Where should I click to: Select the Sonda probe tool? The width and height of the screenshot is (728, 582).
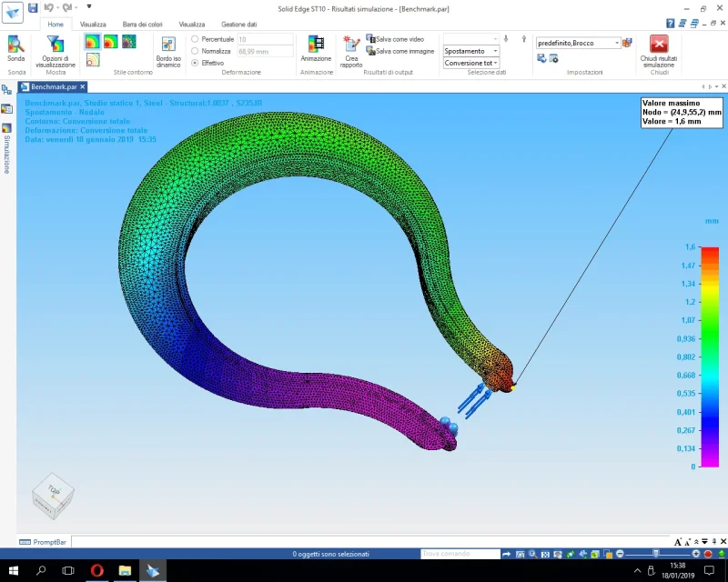[x=15, y=47]
